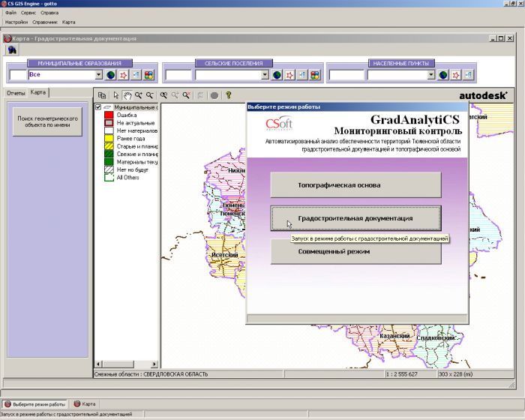Click the code input field in Населенные пункты
The image size is (525, 420).
click(346, 75)
